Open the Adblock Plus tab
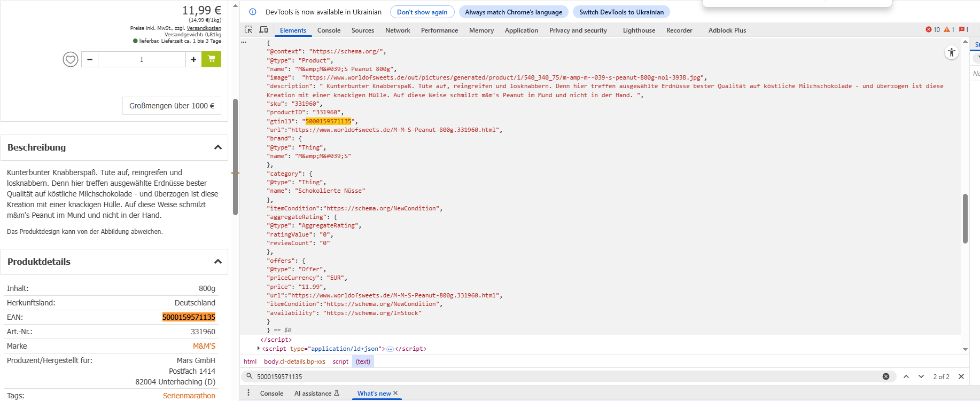 (727, 30)
